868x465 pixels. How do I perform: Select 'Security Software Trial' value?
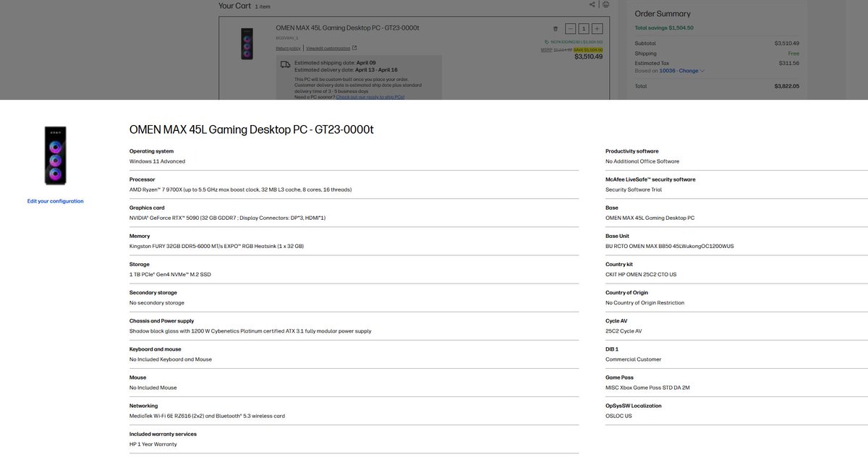(x=634, y=189)
